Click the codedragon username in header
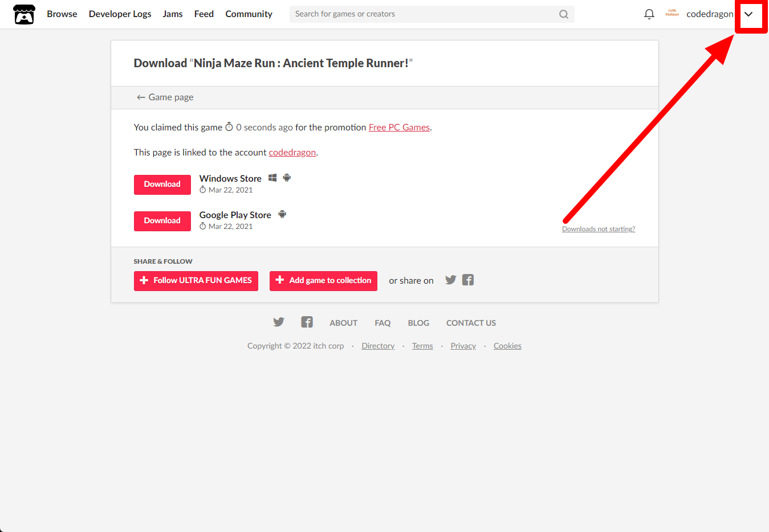This screenshot has height=532, width=769. point(710,14)
